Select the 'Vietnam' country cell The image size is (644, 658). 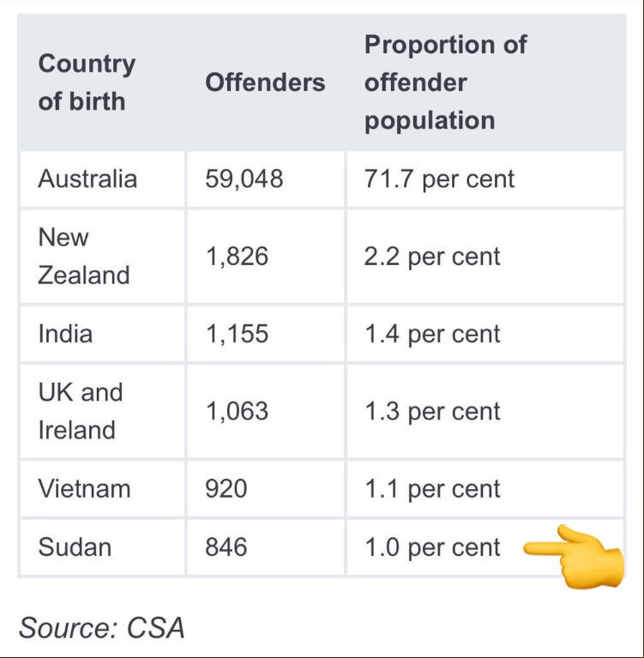coord(84,488)
